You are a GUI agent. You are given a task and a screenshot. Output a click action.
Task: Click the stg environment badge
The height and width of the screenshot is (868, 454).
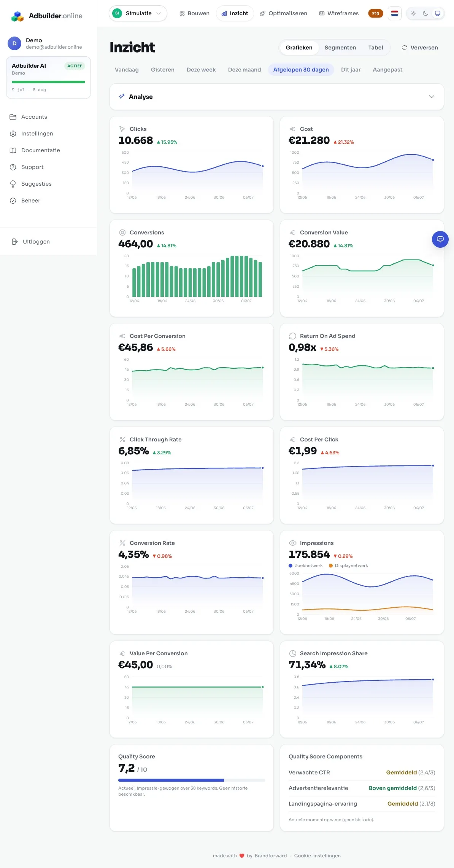376,13
